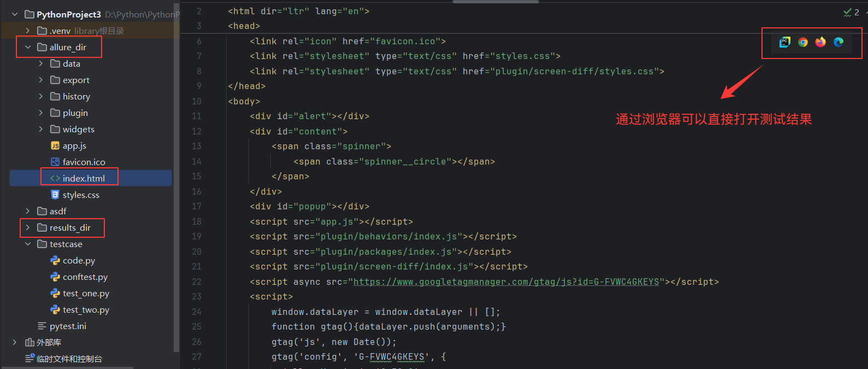Image resolution: width=868 pixels, height=369 pixels.
Task: Expand the asdf folder
Action: click(x=28, y=211)
